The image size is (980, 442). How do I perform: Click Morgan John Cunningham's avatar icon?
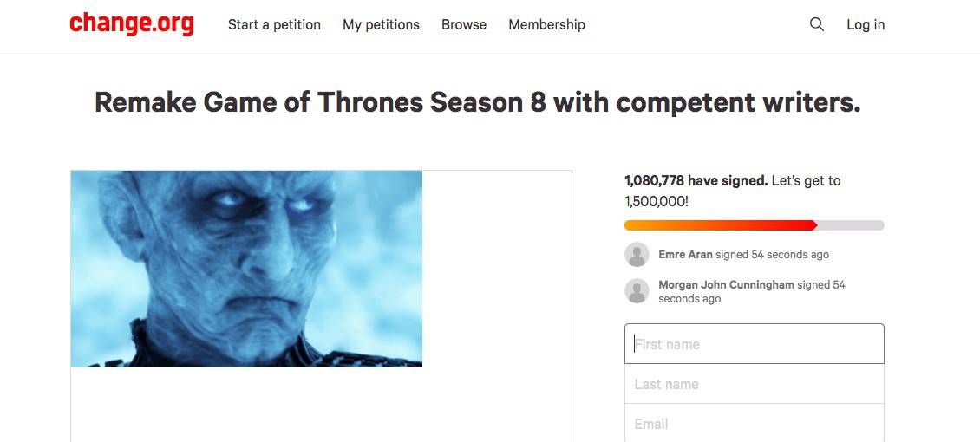(637, 291)
